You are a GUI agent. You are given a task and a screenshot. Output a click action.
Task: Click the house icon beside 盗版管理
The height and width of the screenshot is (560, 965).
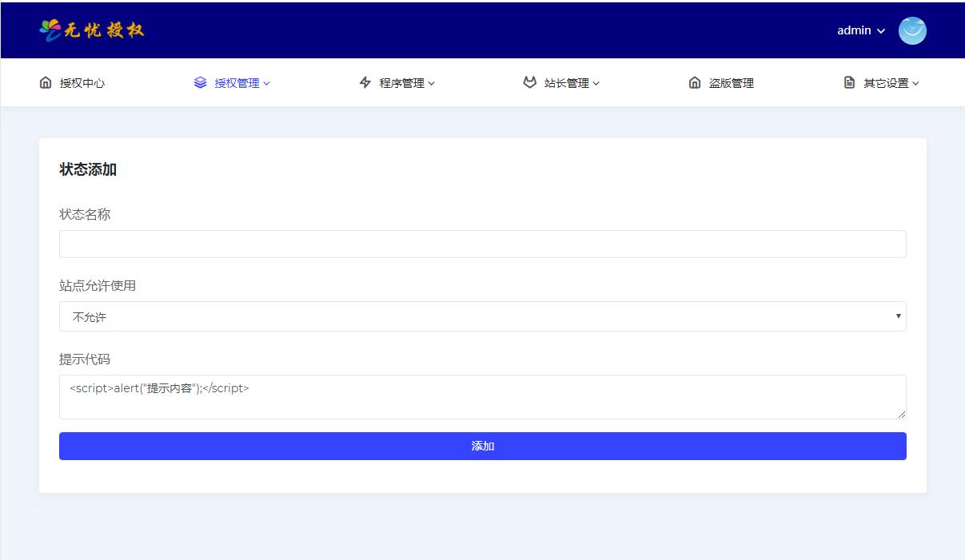[x=695, y=82]
